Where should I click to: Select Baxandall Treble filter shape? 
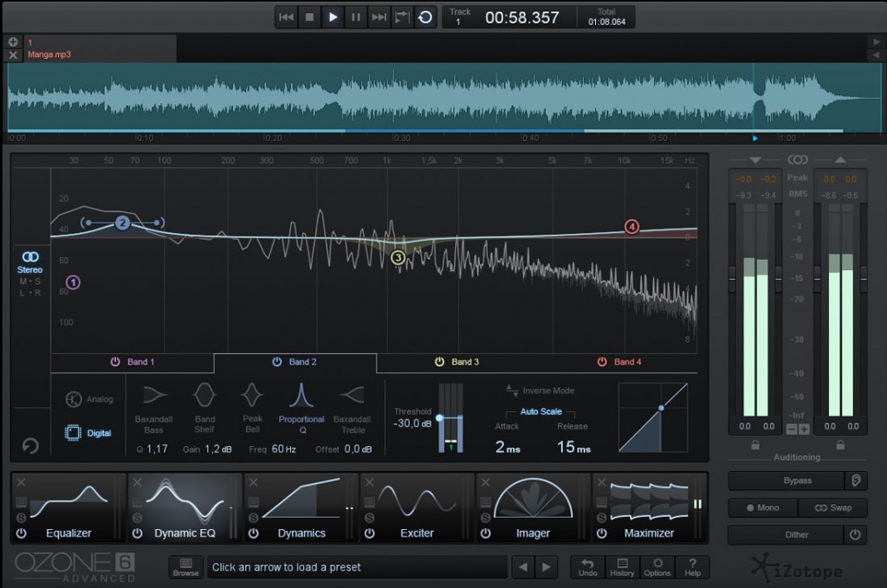click(x=352, y=408)
